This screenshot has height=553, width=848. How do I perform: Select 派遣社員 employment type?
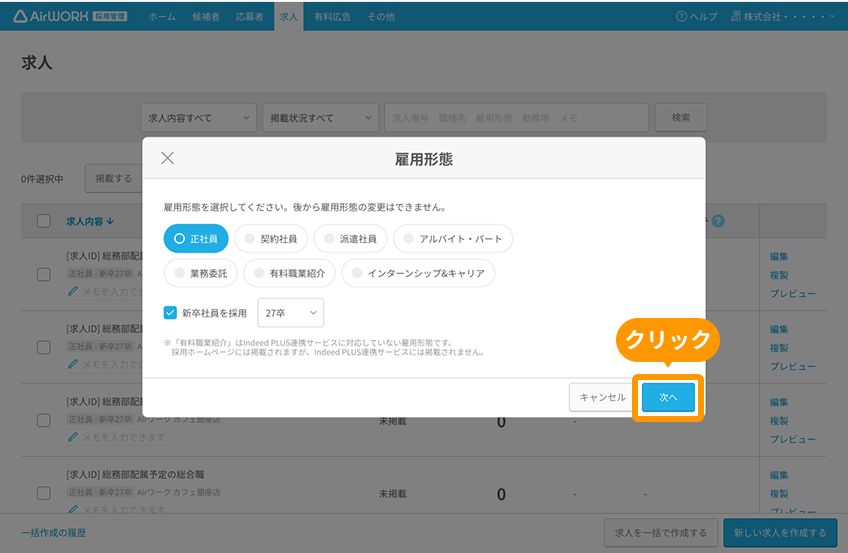pos(350,238)
